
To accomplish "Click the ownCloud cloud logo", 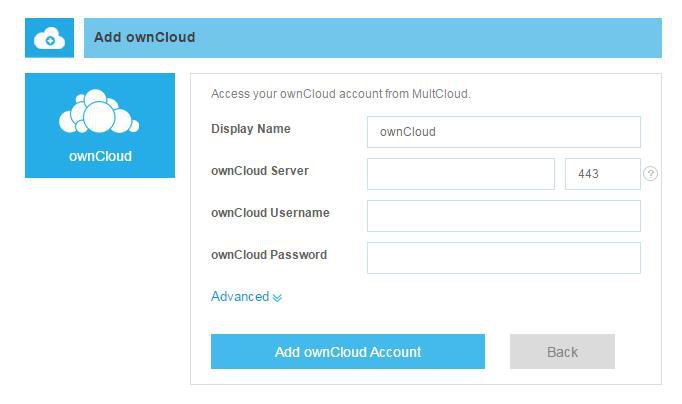I will [99, 113].
